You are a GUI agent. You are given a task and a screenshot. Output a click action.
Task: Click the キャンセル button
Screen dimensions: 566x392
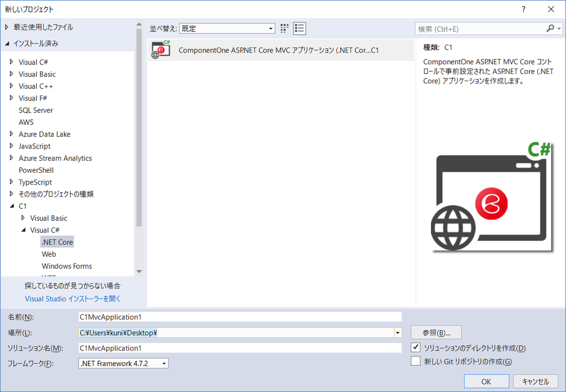(x=536, y=382)
